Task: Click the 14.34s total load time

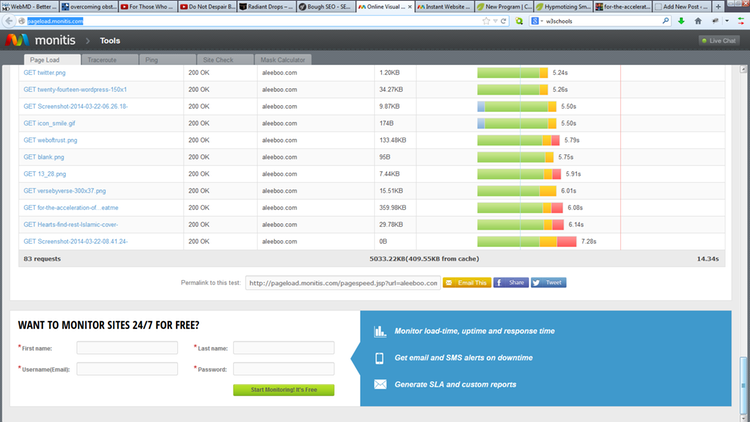Action: 707,259
